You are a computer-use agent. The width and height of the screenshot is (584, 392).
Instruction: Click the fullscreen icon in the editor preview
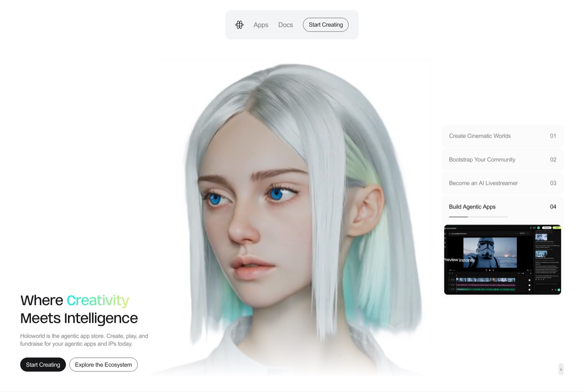pyautogui.click(x=531, y=270)
